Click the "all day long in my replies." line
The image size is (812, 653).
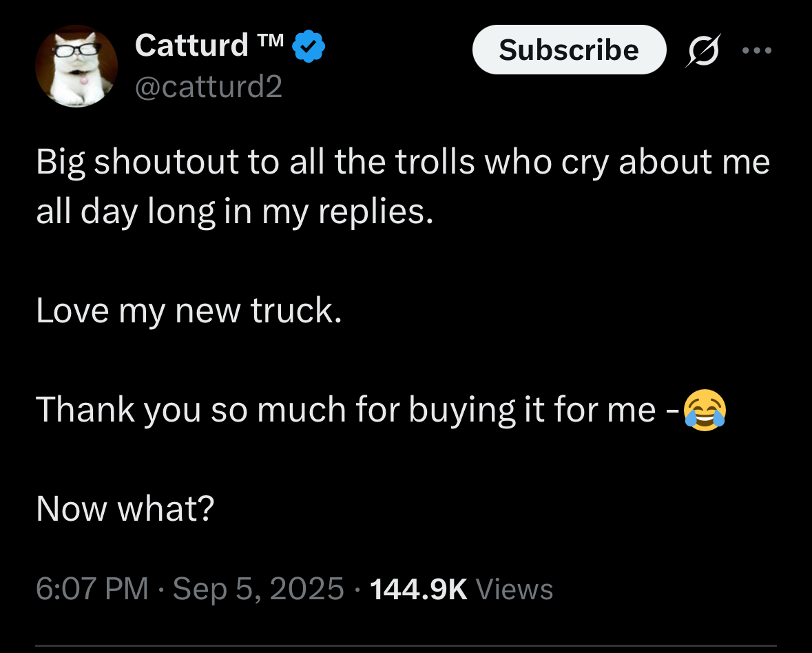click(235, 212)
